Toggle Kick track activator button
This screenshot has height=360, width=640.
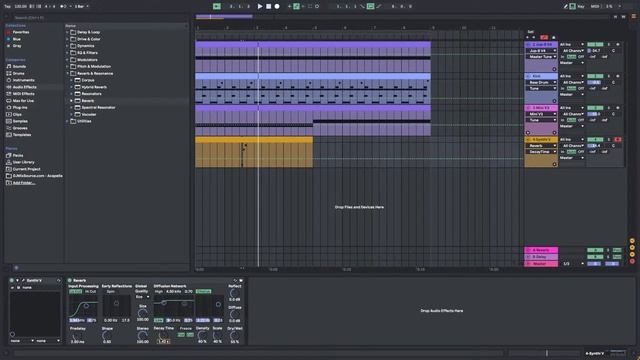pyautogui.click(x=595, y=76)
